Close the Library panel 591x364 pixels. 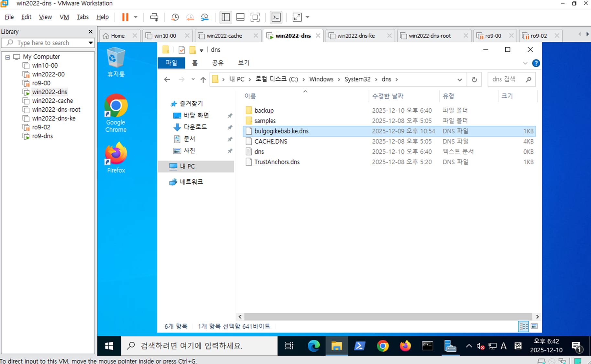(91, 32)
